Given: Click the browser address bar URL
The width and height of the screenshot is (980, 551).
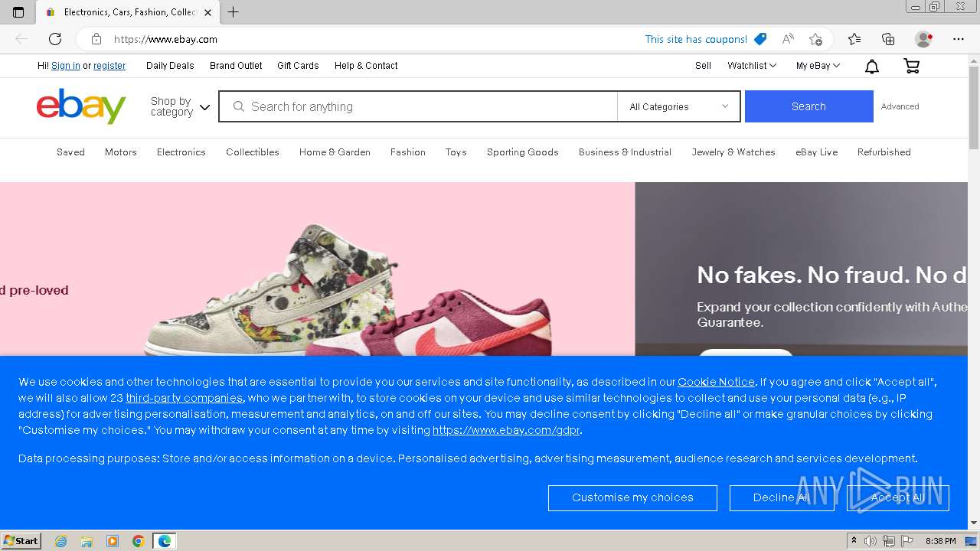Looking at the screenshot, I should click(x=165, y=39).
